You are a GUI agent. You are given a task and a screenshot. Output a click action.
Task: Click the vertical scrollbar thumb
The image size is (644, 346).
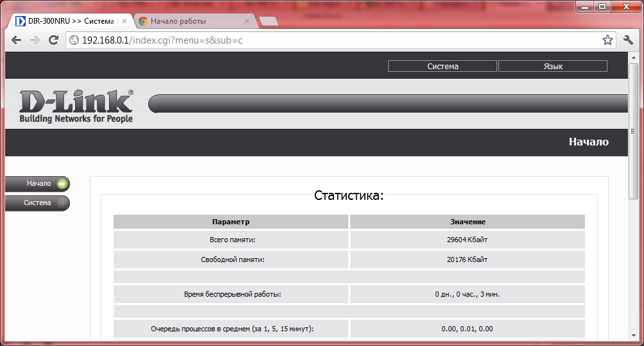[x=633, y=131]
